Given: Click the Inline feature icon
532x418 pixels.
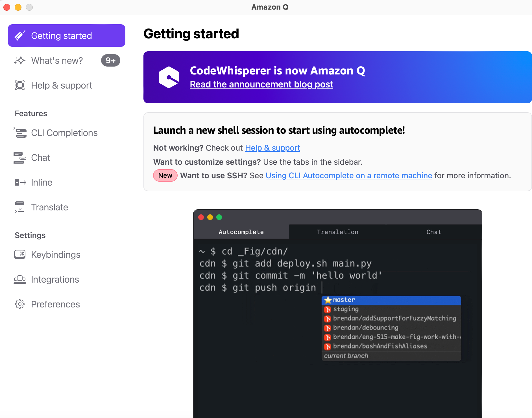Looking at the screenshot, I should 20,182.
